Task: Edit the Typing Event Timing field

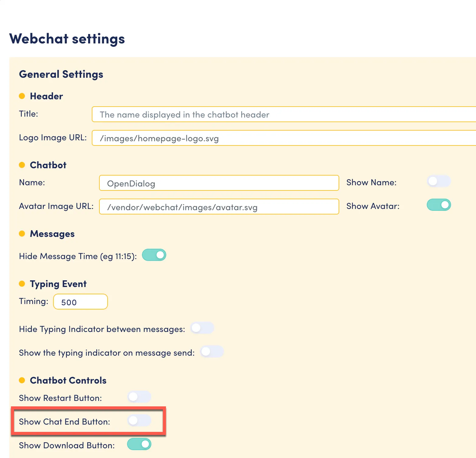Action: pos(81,302)
